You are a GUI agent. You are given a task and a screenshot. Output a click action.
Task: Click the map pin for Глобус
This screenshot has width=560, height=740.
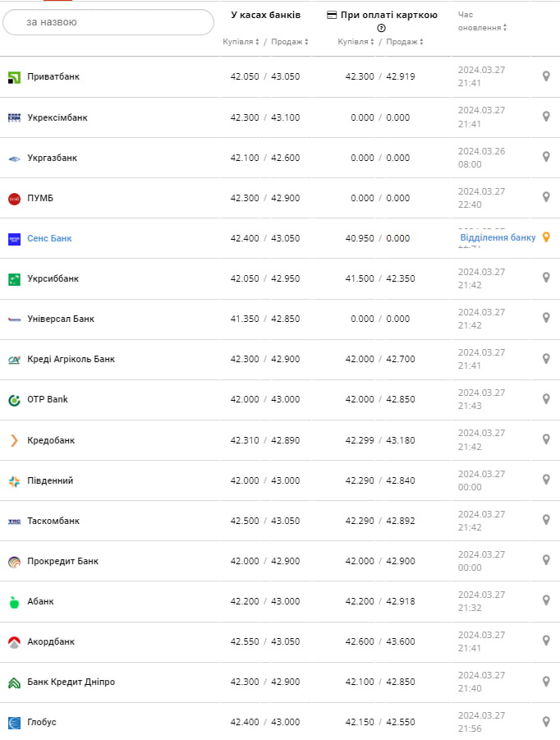point(546,721)
